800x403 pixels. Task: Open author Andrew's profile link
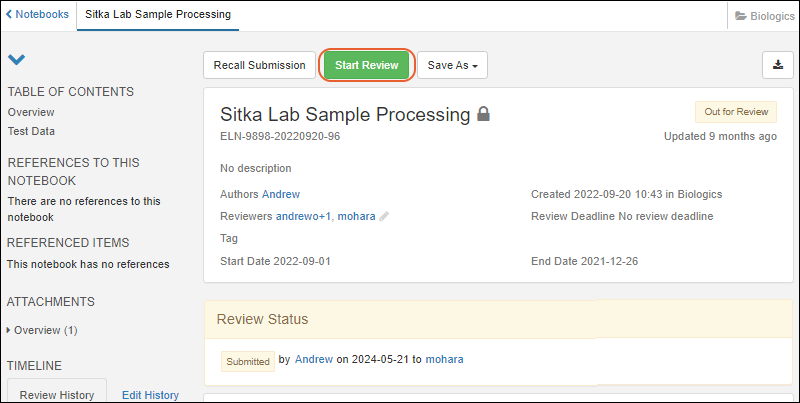click(x=281, y=194)
